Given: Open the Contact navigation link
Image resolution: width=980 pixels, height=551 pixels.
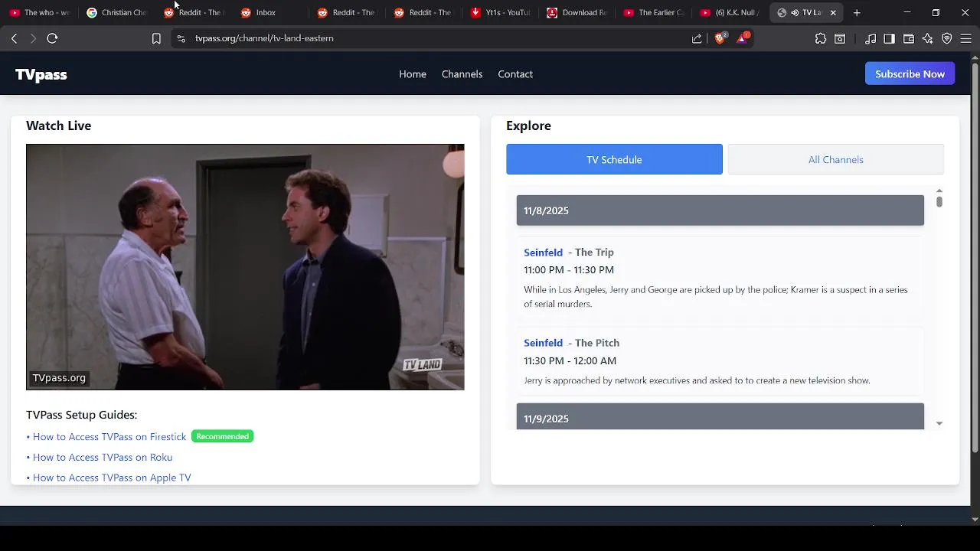Looking at the screenshot, I should pyautogui.click(x=515, y=74).
